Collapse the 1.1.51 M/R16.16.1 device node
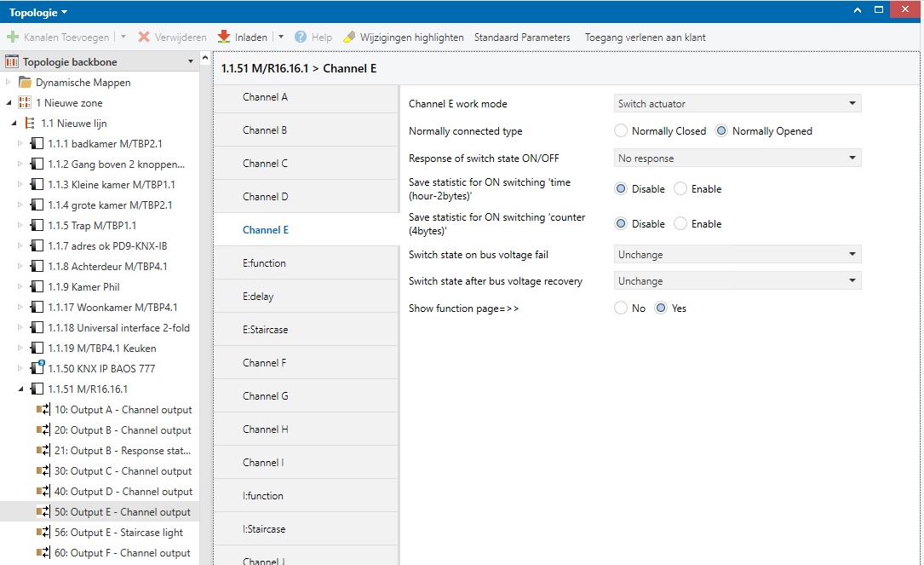 pos(20,389)
